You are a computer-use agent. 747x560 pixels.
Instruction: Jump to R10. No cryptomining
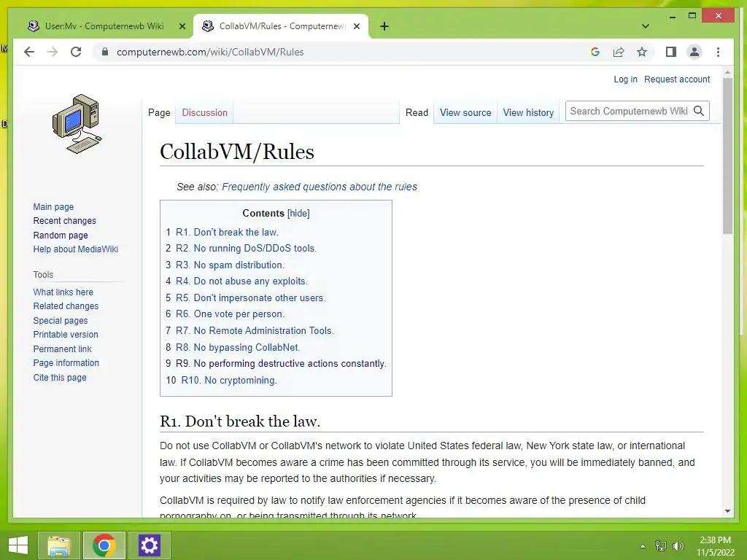click(228, 380)
